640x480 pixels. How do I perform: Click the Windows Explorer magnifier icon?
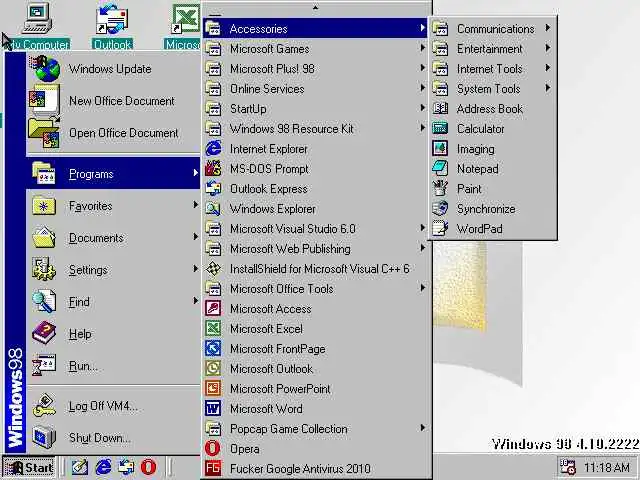[213, 209]
